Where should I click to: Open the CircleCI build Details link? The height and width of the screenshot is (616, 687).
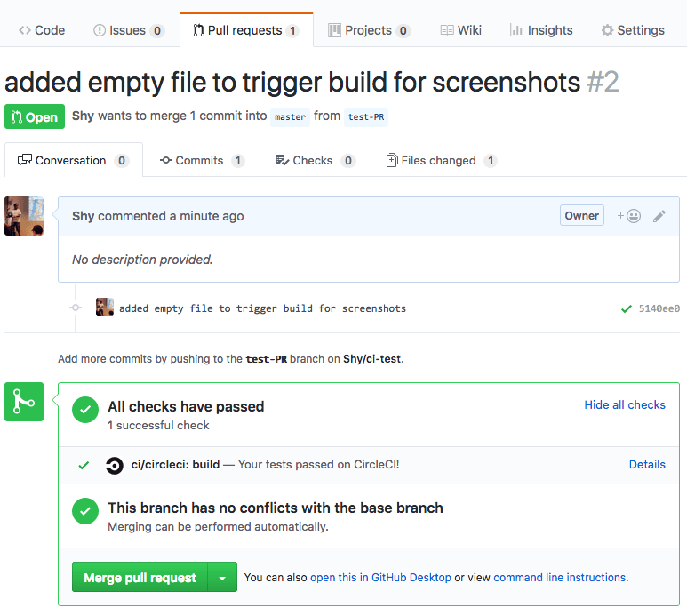[646, 464]
